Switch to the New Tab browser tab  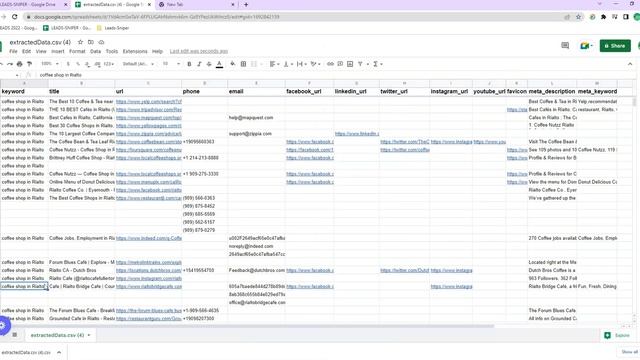196,5
